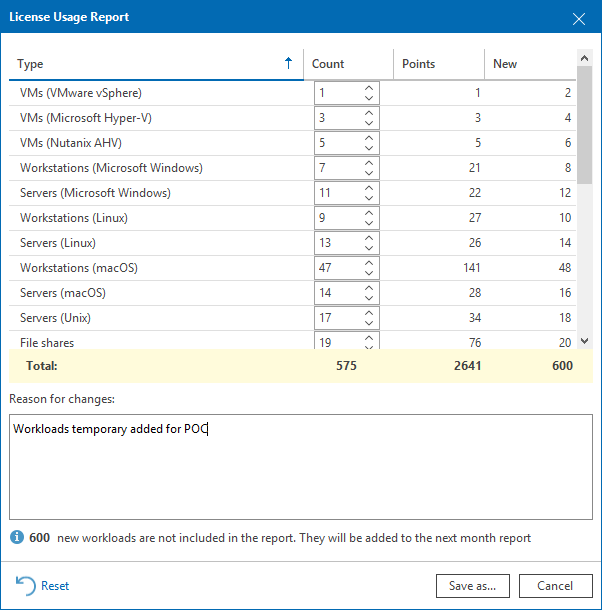Decrease count for VMs (Microsoft Hyper-V)
The height and width of the screenshot is (610, 602).
coord(369,123)
